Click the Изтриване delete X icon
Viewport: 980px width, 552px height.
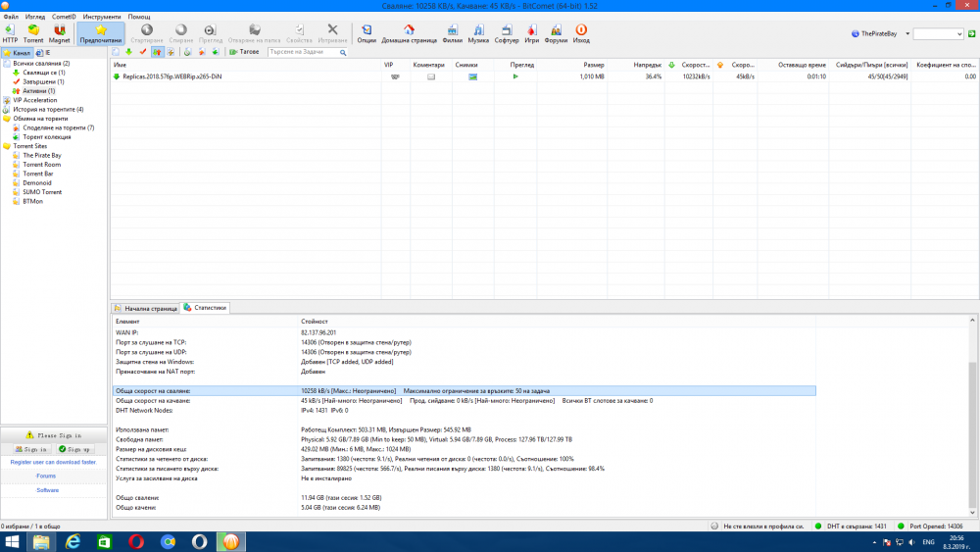click(332, 33)
